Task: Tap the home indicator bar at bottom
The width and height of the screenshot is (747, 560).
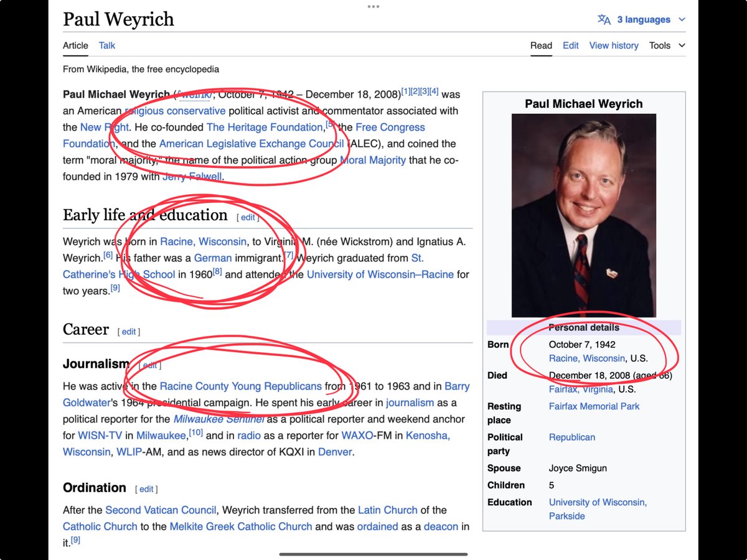Action: (x=374, y=554)
